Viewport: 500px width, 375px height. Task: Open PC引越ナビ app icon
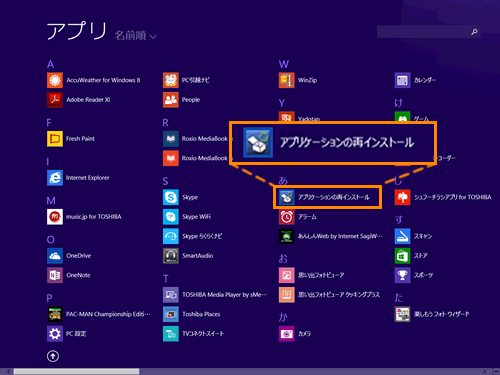tap(171, 80)
